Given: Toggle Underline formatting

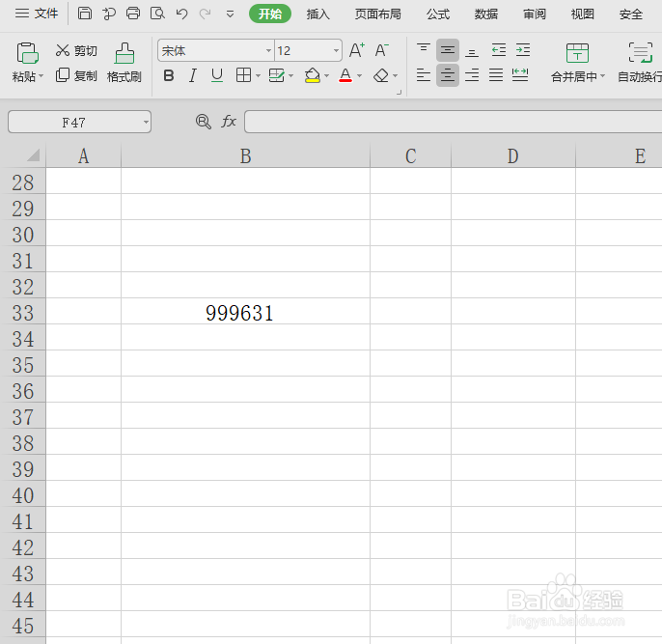Looking at the screenshot, I should point(217,75).
